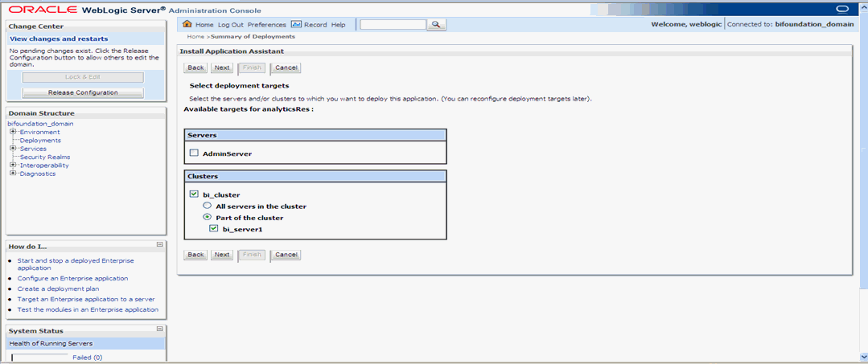The image size is (868, 364).
Task: Click Record in top toolbar
Action: click(315, 25)
